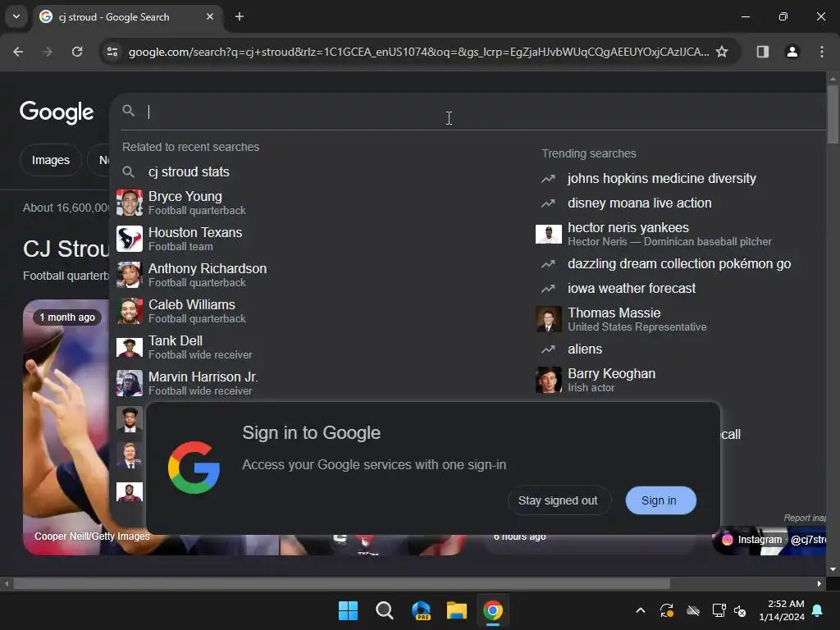Reload the current page
This screenshot has height=630, width=840.
[x=77, y=52]
